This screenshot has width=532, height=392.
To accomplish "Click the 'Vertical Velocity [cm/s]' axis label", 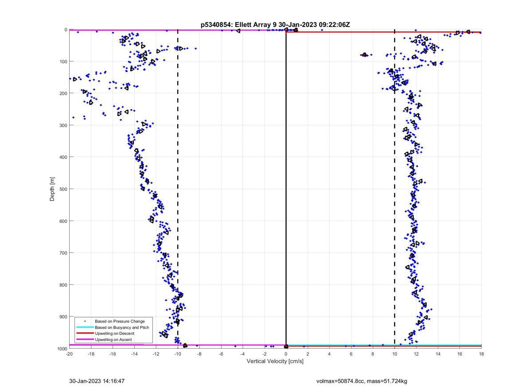I will pyautogui.click(x=275, y=361).
